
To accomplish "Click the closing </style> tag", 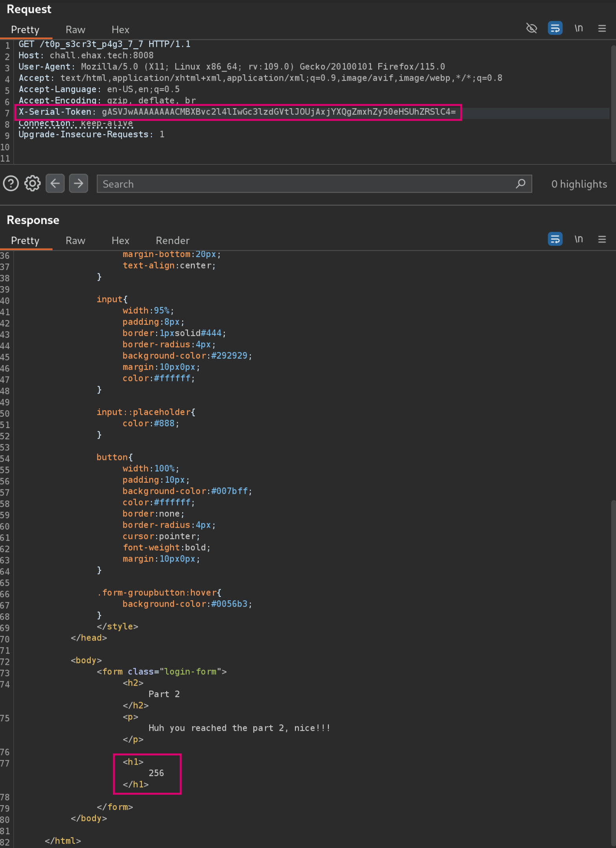I will pyautogui.click(x=117, y=626).
